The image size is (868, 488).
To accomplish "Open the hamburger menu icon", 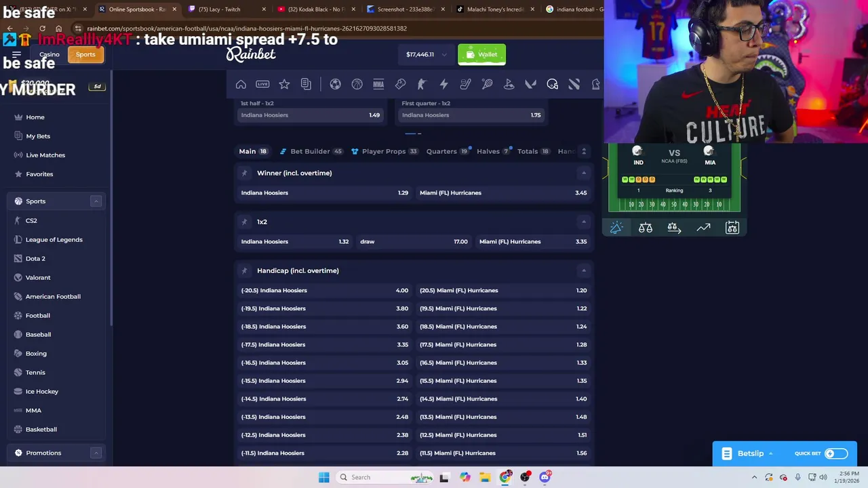I will (x=16, y=54).
